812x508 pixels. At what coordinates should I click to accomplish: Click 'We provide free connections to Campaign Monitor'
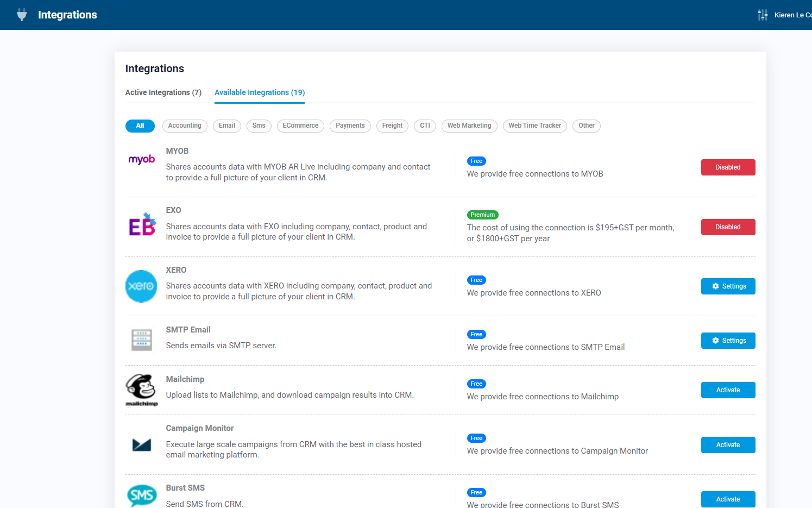(x=557, y=451)
